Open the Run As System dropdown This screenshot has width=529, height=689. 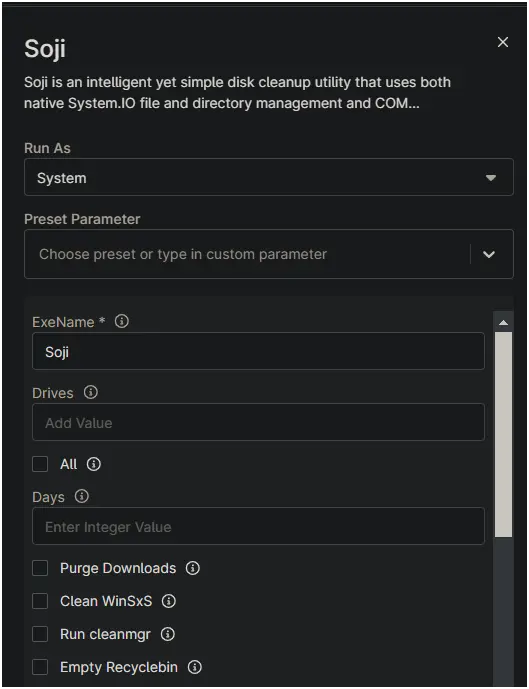coord(269,177)
